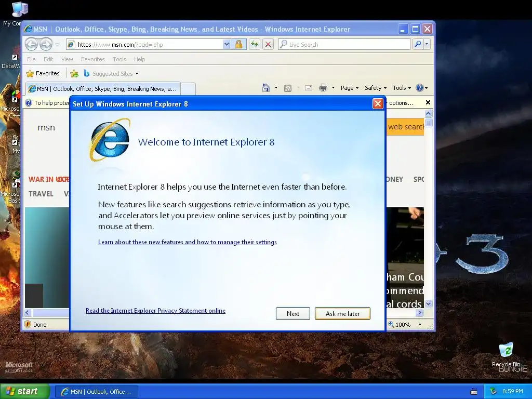
Task: Open the Edit menu
Action: click(48, 59)
